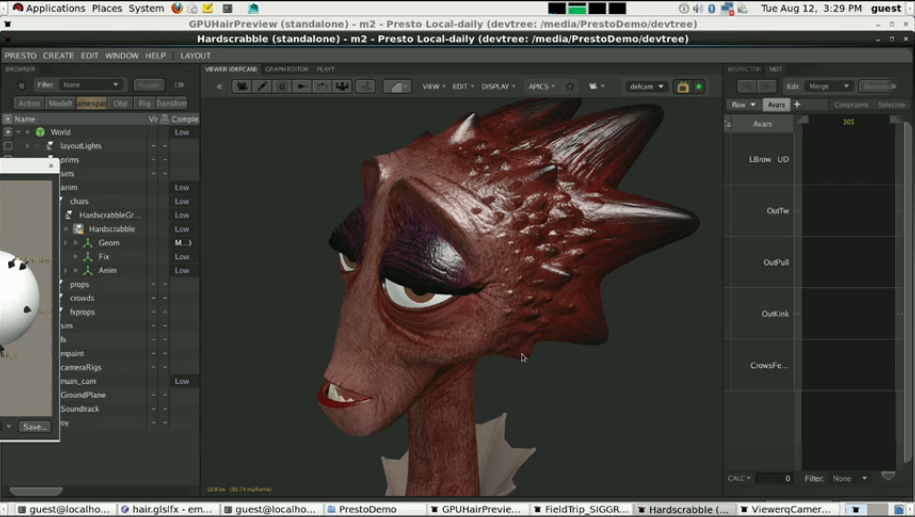Toggle the green indicator light beside the TV icon
This screenshot has width=915, height=517.
pyautogui.click(x=699, y=87)
